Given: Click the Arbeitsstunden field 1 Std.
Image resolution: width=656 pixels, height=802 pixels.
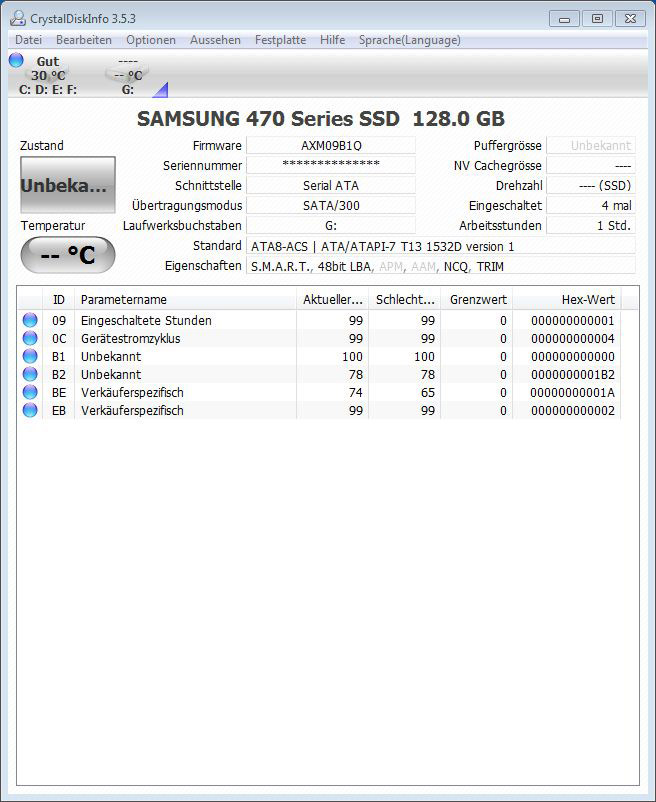Looking at the screenshot, I should 591,225.
